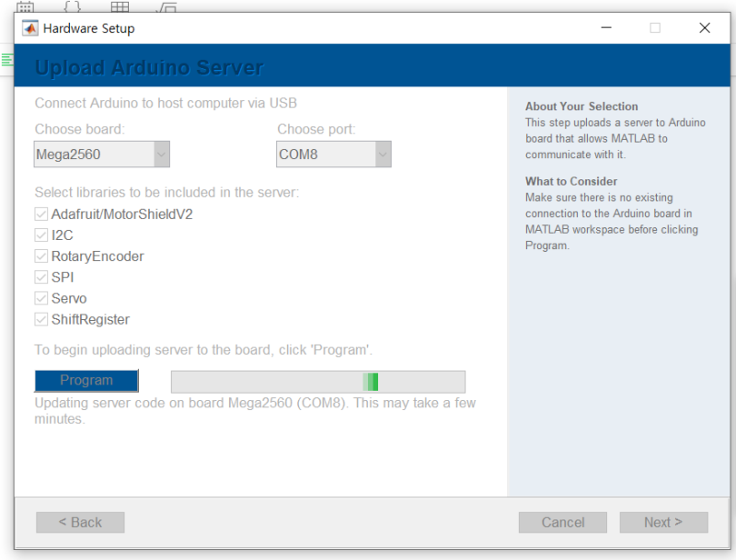
Task: Click the 'Choose board:' label
Action: [x=80, y=129]
